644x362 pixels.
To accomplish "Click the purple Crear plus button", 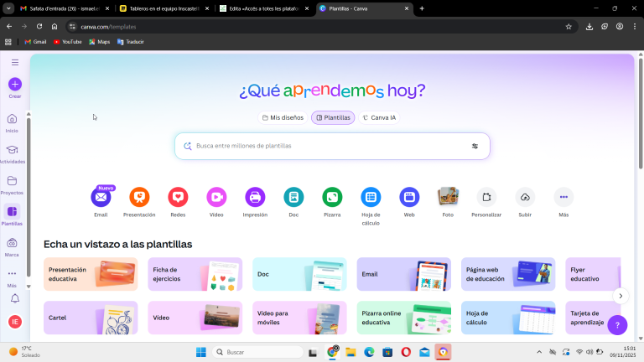I will click(x=15, y=84).
